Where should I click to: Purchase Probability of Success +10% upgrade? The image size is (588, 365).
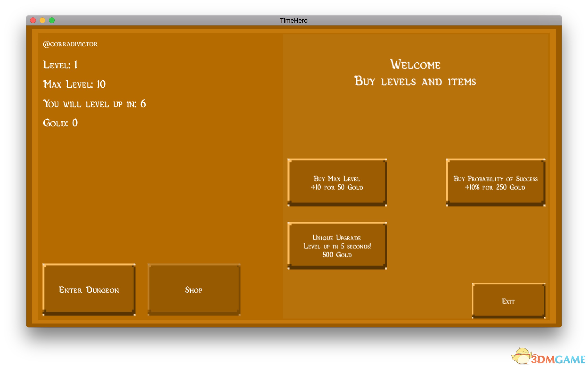[x=495, y=182]
